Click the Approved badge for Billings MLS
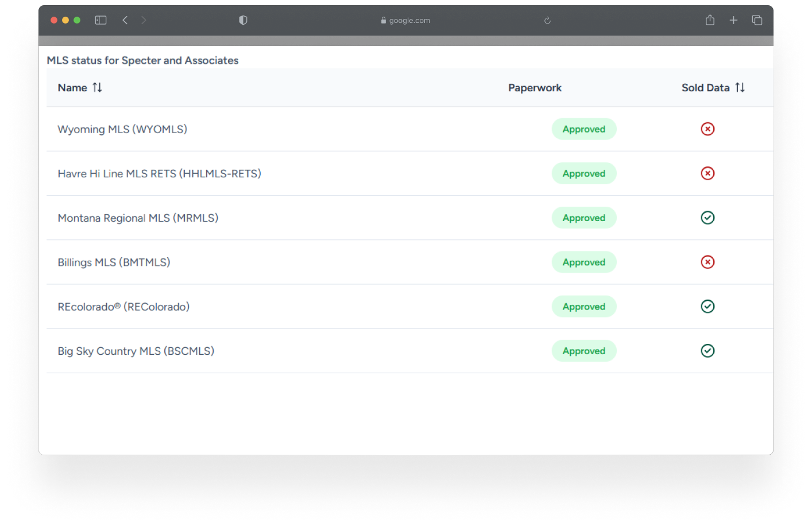Viewport: 812px width, 527px height. (x=584, y=262)
